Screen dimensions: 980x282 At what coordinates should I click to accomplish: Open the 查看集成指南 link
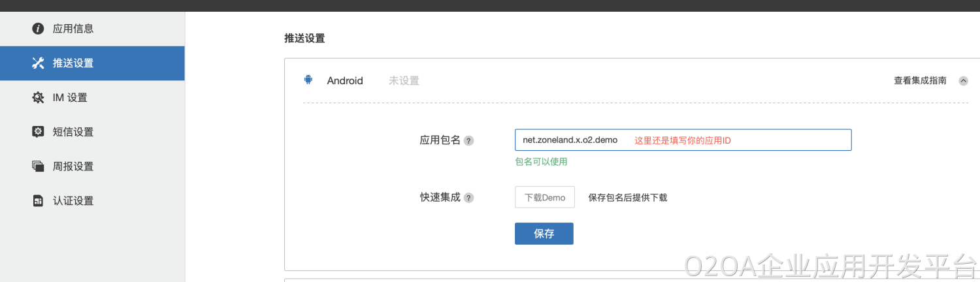pyautogui.click(x=920, y=81)
